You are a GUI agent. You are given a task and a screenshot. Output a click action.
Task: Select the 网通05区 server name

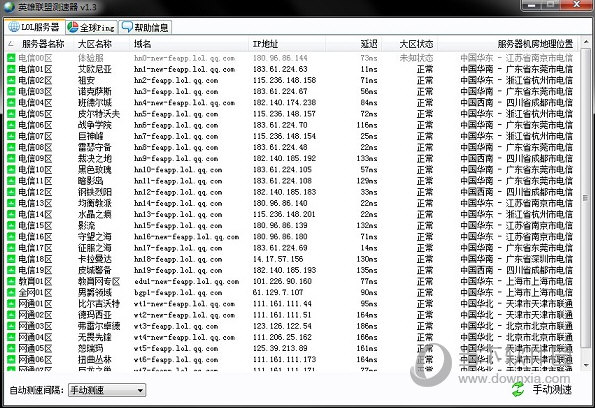tap(35, 348)
